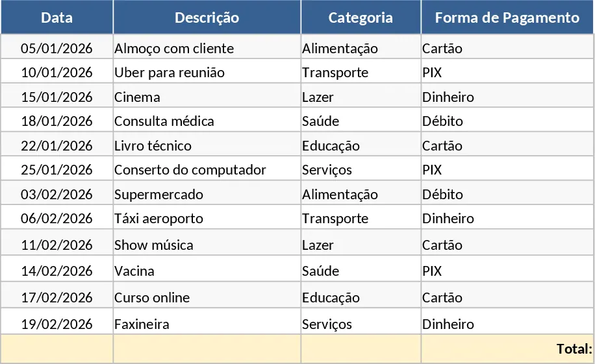Select the Supermercado description cell
595x364 pixels.
(207, 193)
